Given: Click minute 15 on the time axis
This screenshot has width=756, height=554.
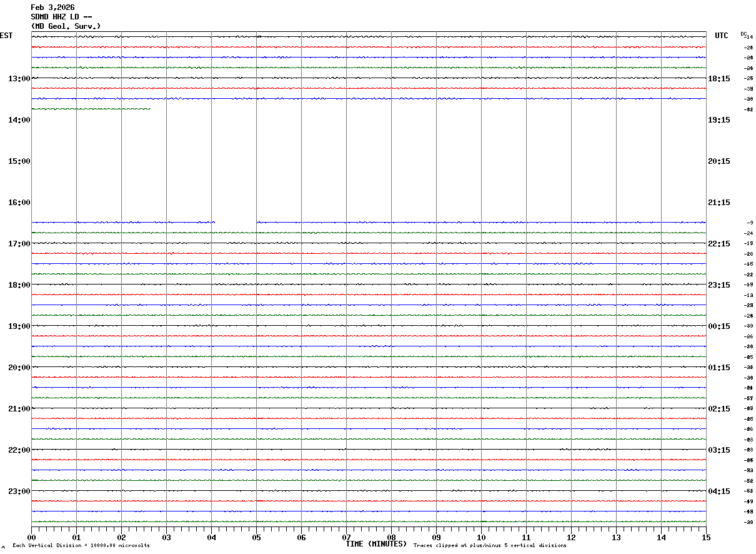Looking at the screenshot, I should pyautogui.click(x=706, y=537).
